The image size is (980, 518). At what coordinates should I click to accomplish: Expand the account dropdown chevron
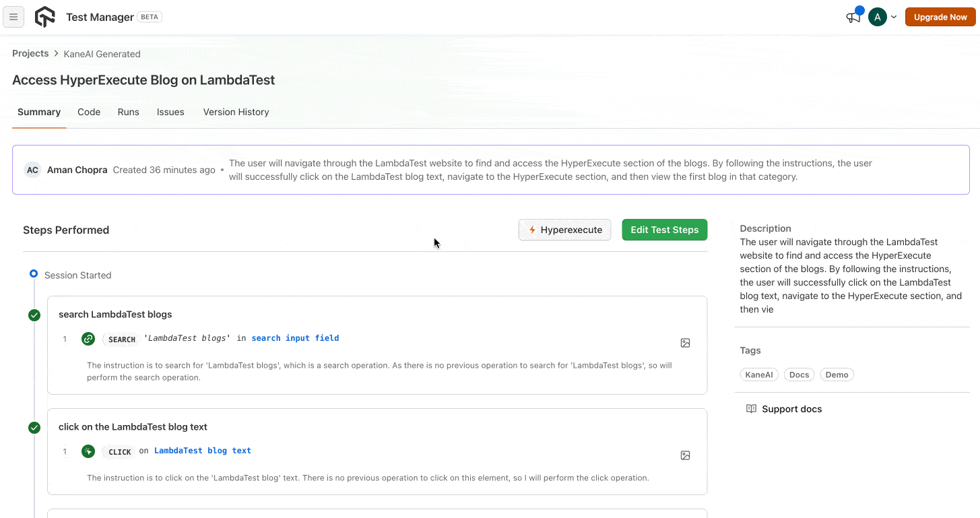pos(894,18)
